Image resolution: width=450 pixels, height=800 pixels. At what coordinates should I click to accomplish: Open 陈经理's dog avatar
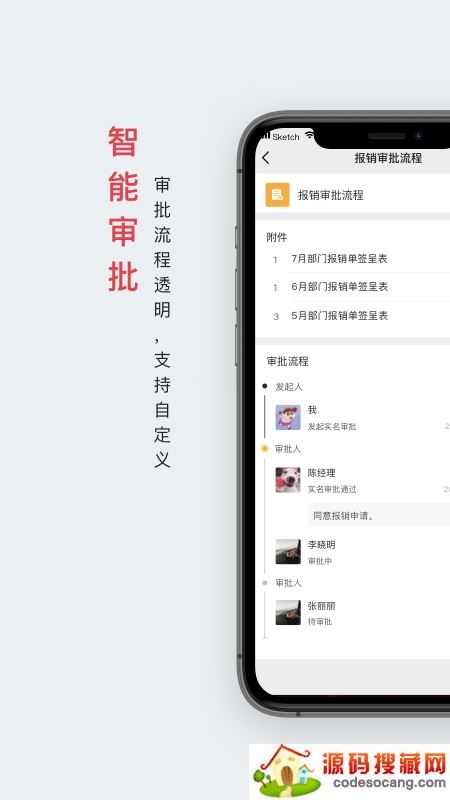(288, 480)
